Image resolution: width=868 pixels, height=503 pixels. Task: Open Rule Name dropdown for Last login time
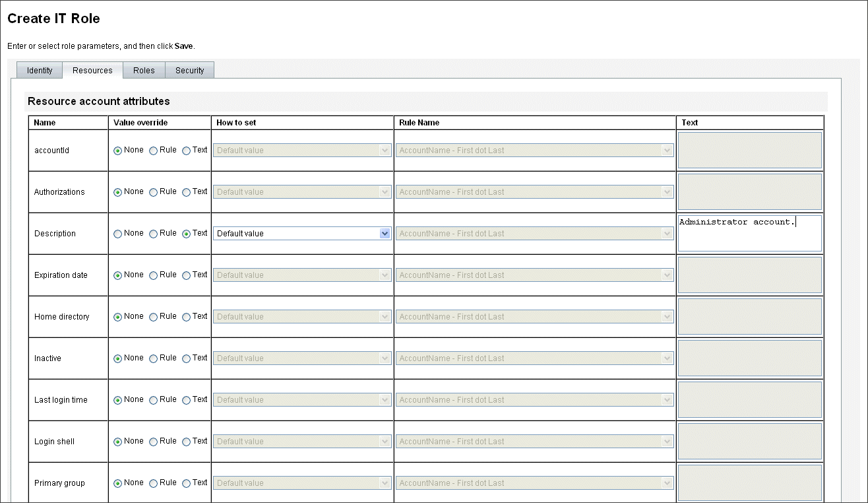[x=535, y=400]
